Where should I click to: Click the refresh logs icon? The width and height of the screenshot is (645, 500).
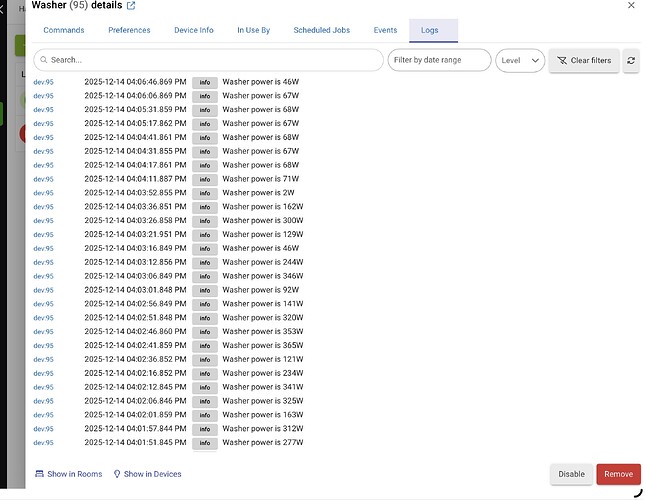pyautogui.click(x=631, y=60)
